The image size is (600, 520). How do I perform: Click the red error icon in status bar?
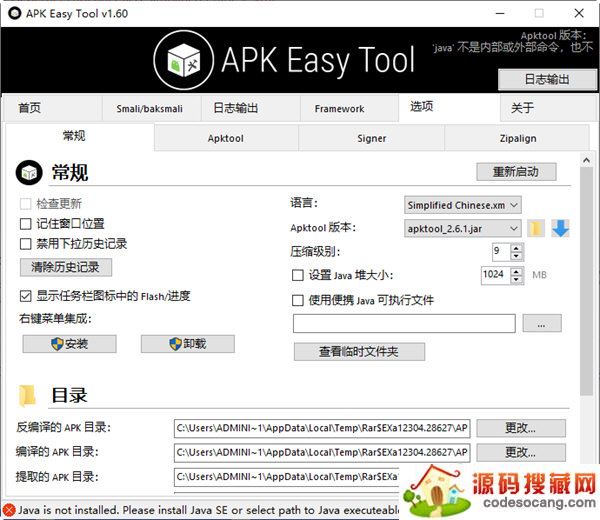pos(9,510)
